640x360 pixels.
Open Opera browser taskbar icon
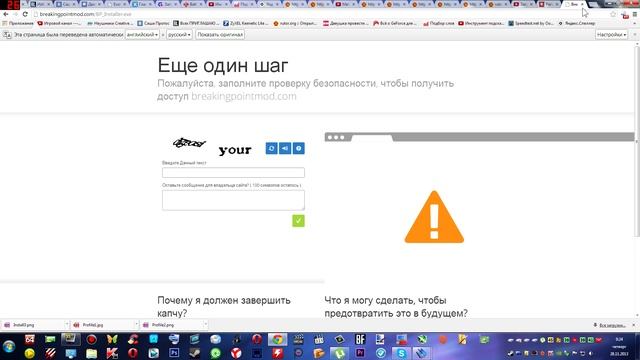tap(133, 353)
